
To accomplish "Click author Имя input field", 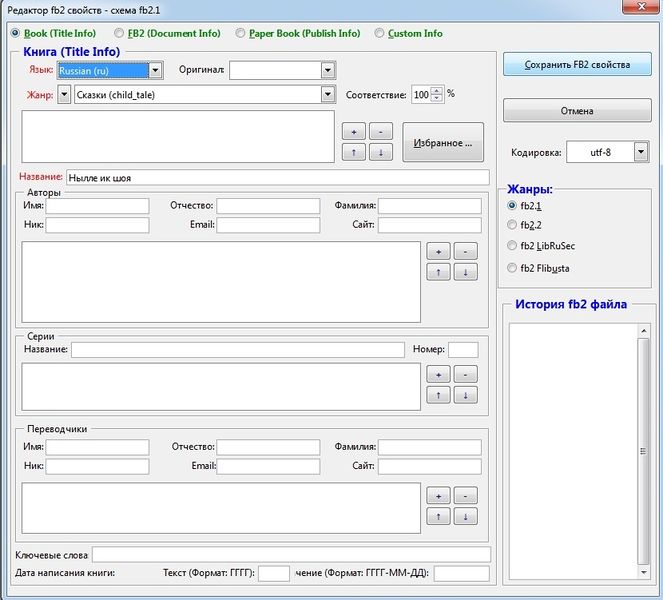I will click(x=97, y=206).
